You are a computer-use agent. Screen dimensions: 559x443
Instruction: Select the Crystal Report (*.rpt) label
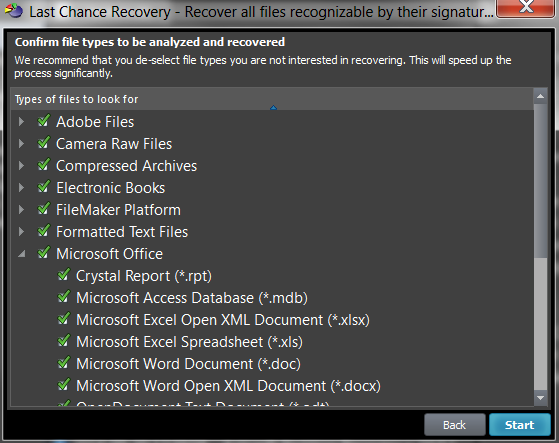(x=144, y=276)
